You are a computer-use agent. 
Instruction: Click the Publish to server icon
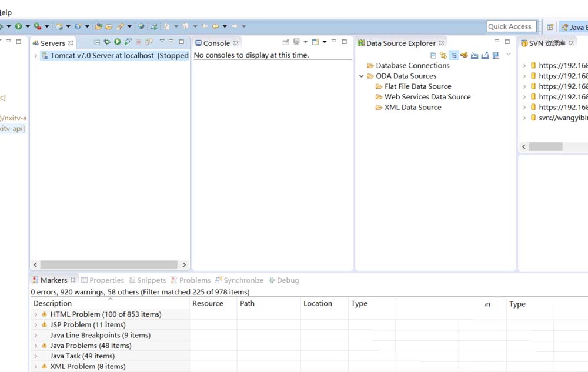click(x=149, y=42)
